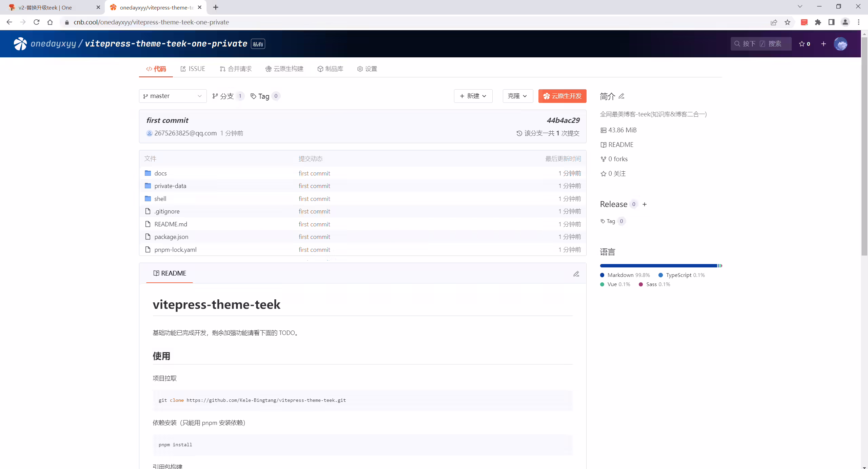Click commit author avatar icon
The image size is (868, 469).
point(149,133)
